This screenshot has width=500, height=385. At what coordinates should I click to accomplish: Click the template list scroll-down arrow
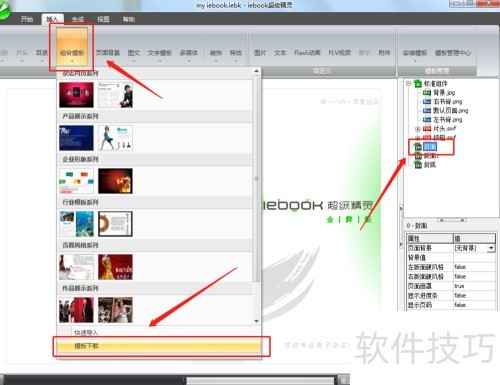[256, 321]
